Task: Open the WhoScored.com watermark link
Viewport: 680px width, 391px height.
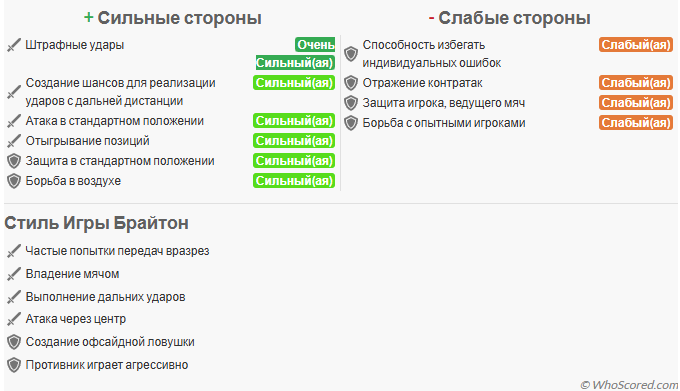Action: click(629, 385)
